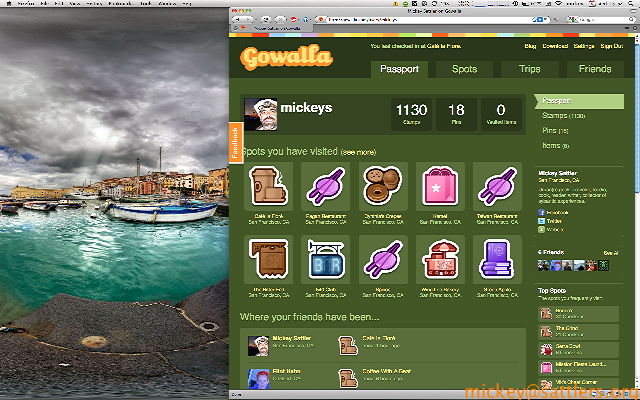640x400 pixels.
Task: Click the 0 Vaulted Items counter box
Action: click(x=501, y=114)
